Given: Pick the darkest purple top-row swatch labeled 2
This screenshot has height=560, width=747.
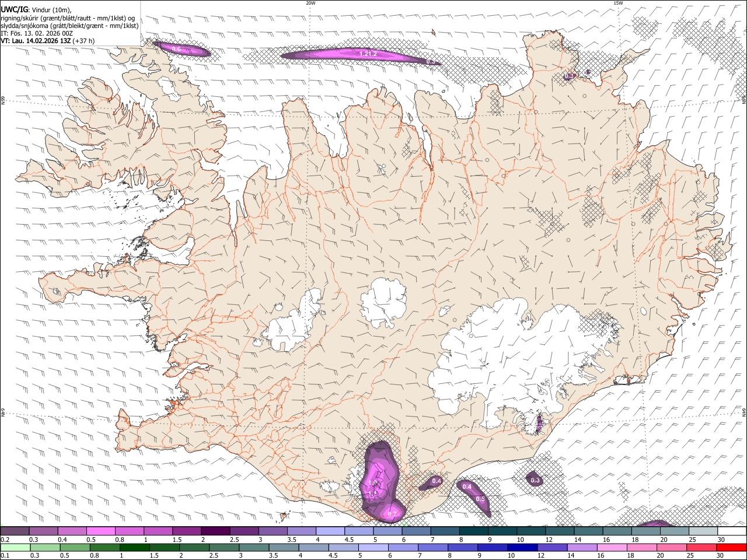Looking at the screenshot, I should coord(215,531).
